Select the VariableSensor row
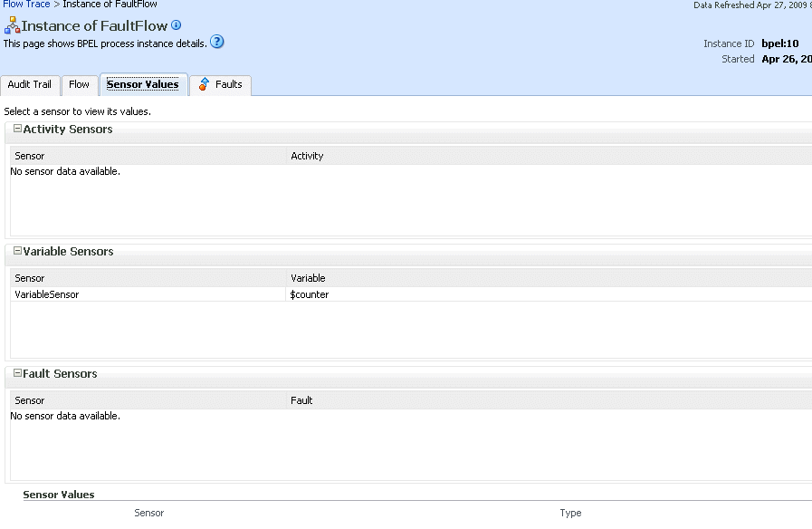Image resolution: width=812 pixels, height=529 pixels. point(47,294)
